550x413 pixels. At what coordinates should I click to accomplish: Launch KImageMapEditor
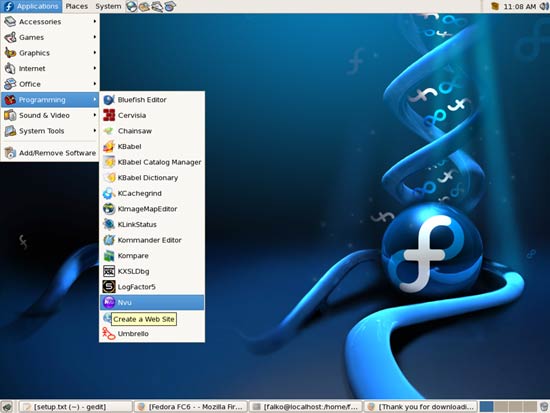[152, 209]
